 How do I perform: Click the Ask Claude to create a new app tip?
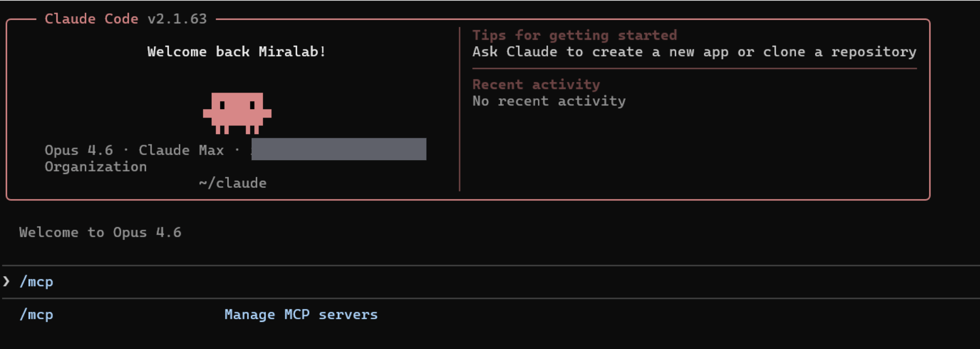(694, 52)
